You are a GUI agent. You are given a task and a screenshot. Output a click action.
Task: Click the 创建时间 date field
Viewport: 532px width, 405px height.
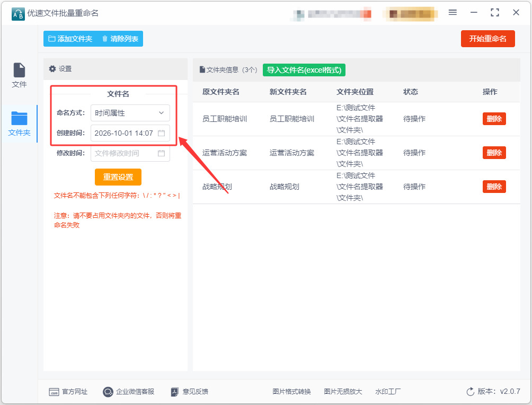[130, 133]
